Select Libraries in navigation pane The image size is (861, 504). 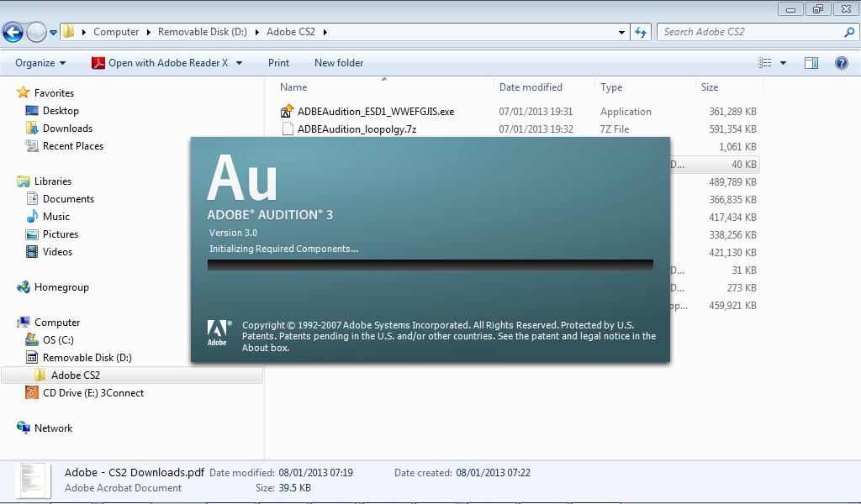tap(53, 181)
